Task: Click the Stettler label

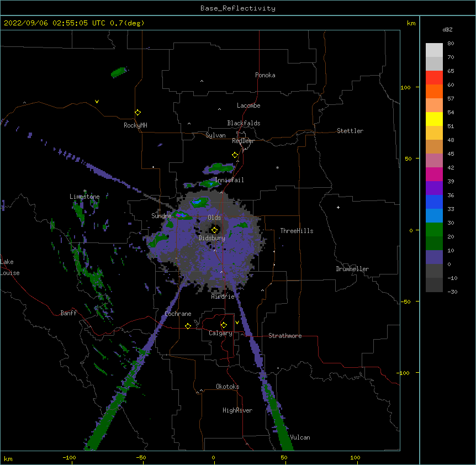Action: click(350, 131)
